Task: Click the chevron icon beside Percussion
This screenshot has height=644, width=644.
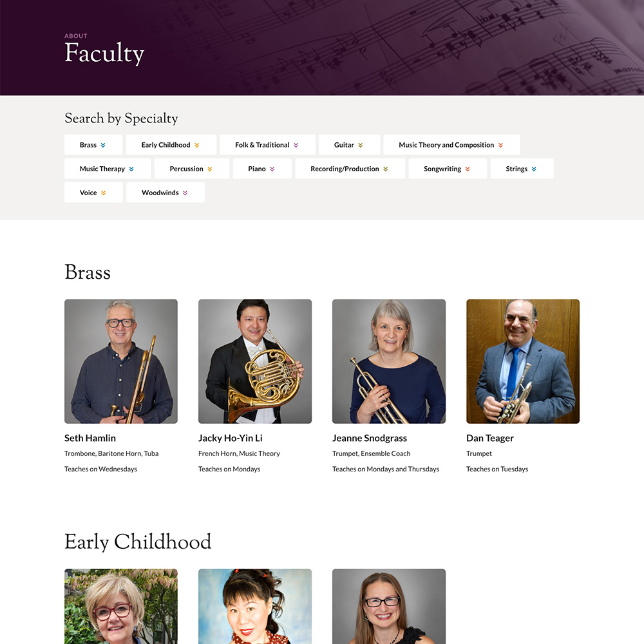Action: click(210, 169)
